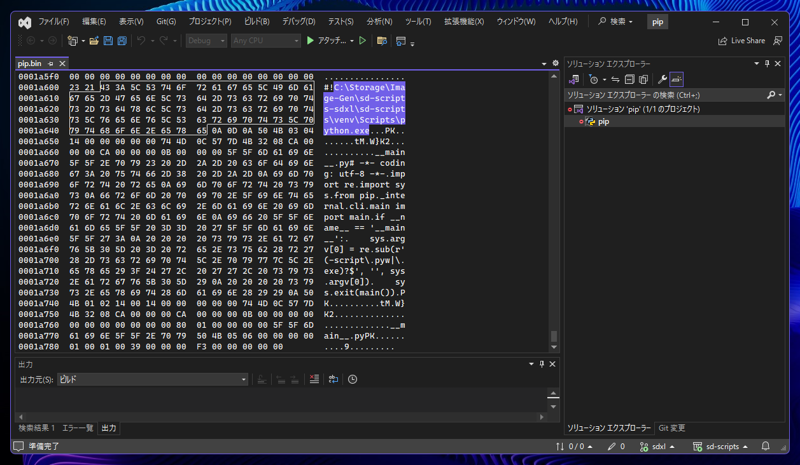Open the File menu
800x465 pixels.
pyautogui.click(x=54, y=21)
